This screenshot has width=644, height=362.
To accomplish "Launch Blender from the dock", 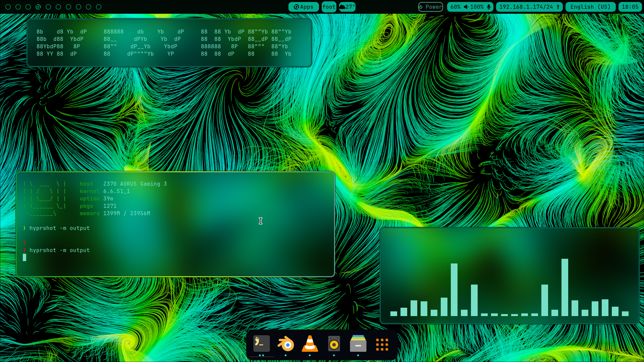I will (x=285, y=344).
